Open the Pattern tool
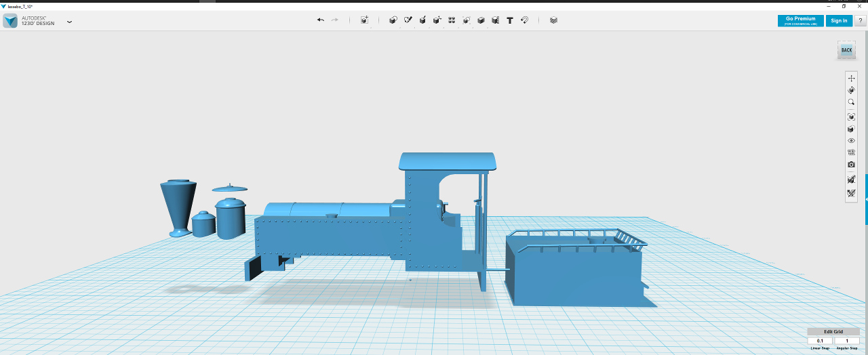 [452, 20]
